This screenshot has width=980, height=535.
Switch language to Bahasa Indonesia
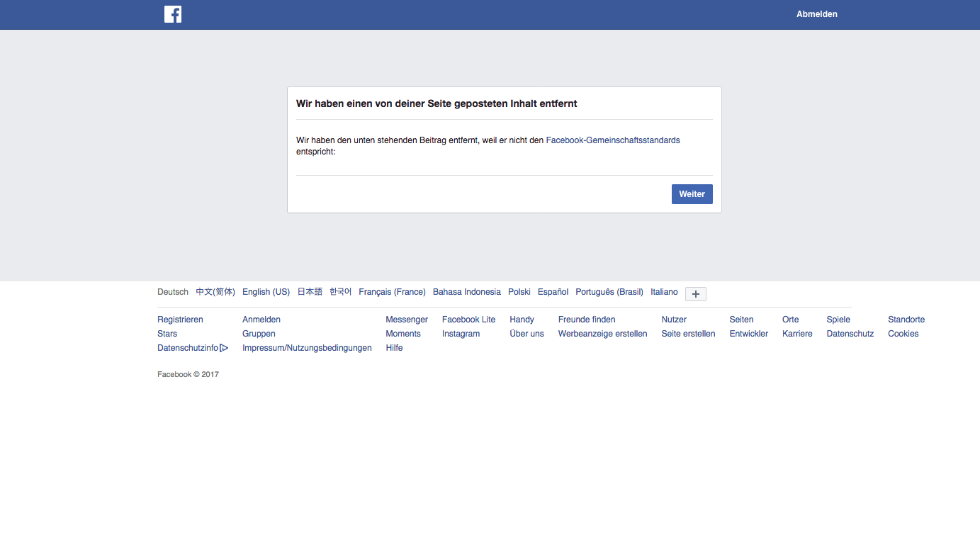pyautogui.click(x=467, y=292)
